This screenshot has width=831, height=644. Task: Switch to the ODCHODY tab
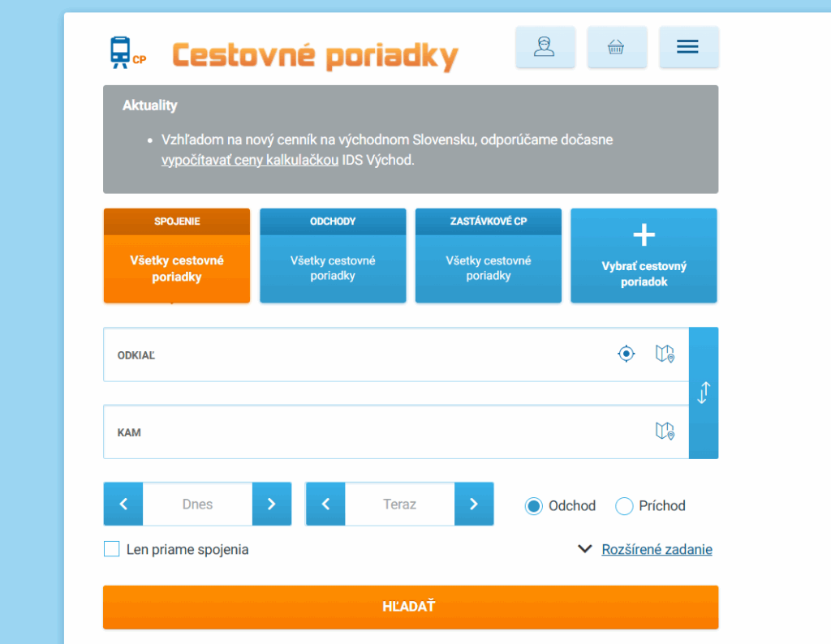333,255
